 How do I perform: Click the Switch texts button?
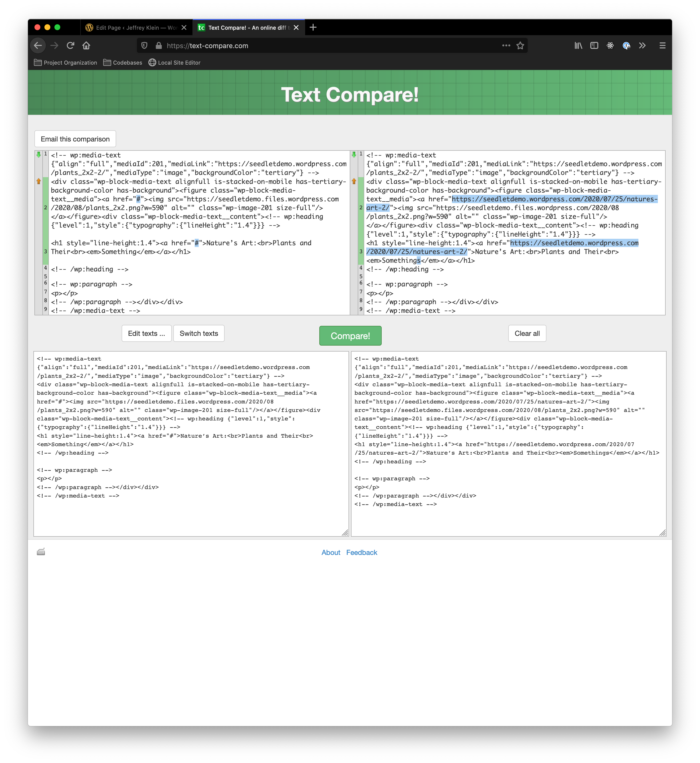click(198, 334)
